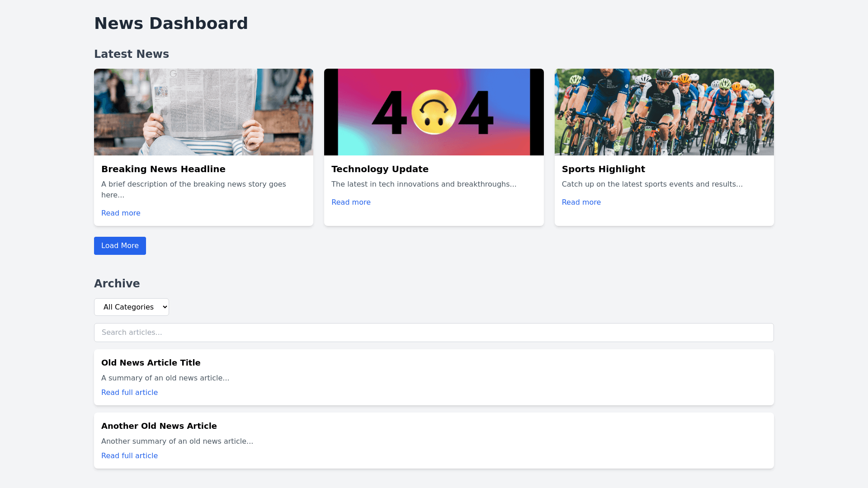Open the All Categories dropdown

[x=132, y=307]
